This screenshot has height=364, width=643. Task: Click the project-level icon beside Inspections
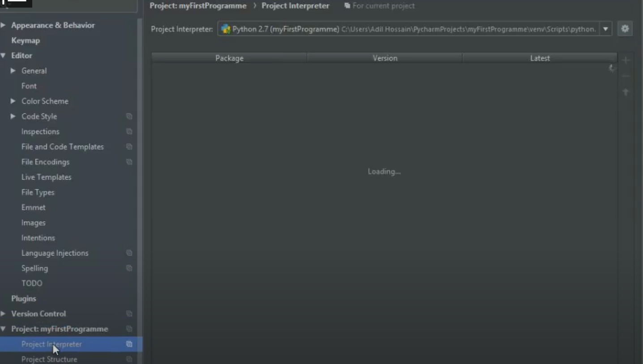click(x=129, y=132)
